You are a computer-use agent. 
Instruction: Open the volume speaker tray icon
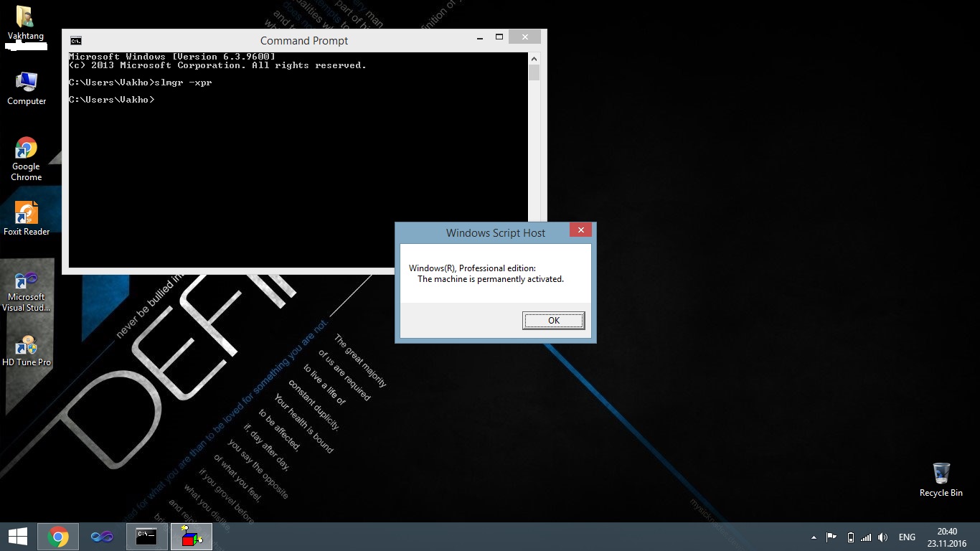pyautogui.click(x=883, y=537)
